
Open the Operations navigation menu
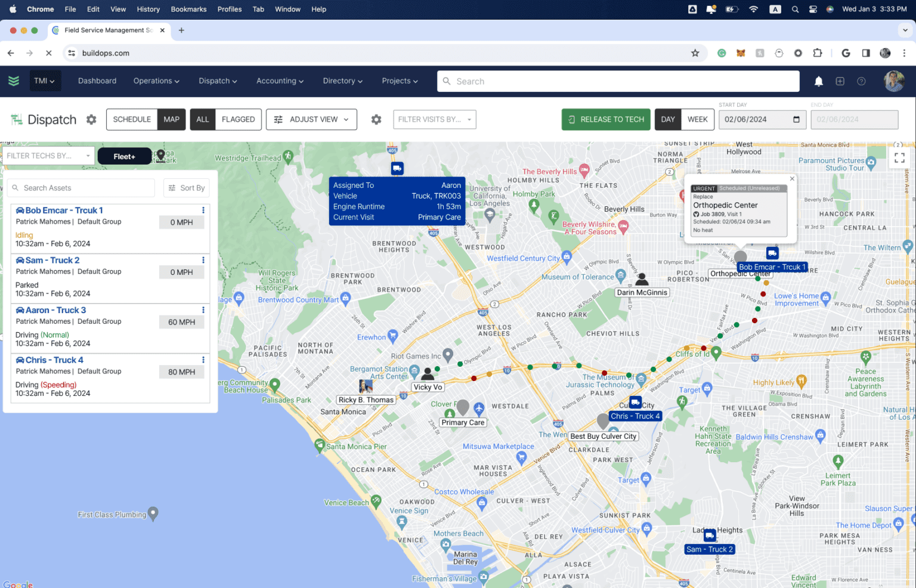[156, 81]
